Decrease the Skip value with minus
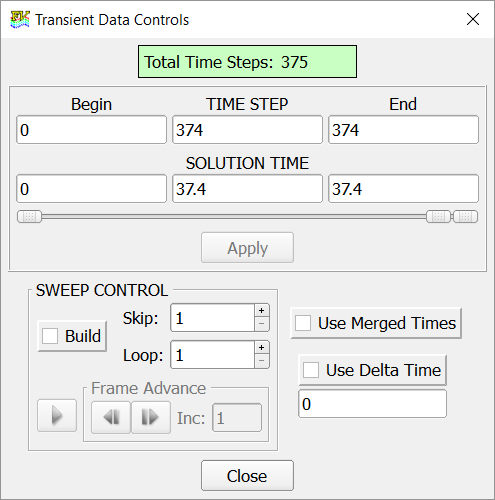The height and width of the screenshot is (500, 495). click(x=262, y=324)
